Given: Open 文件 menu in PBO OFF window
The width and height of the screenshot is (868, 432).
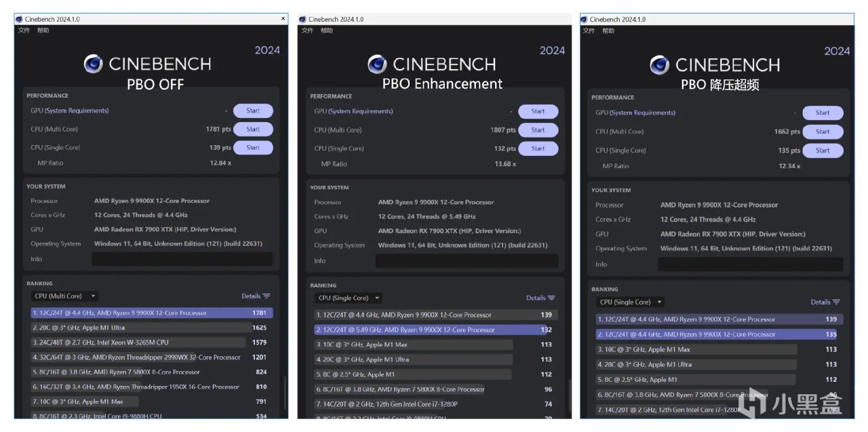Looking at the screenshot, I should coord(24,30).
